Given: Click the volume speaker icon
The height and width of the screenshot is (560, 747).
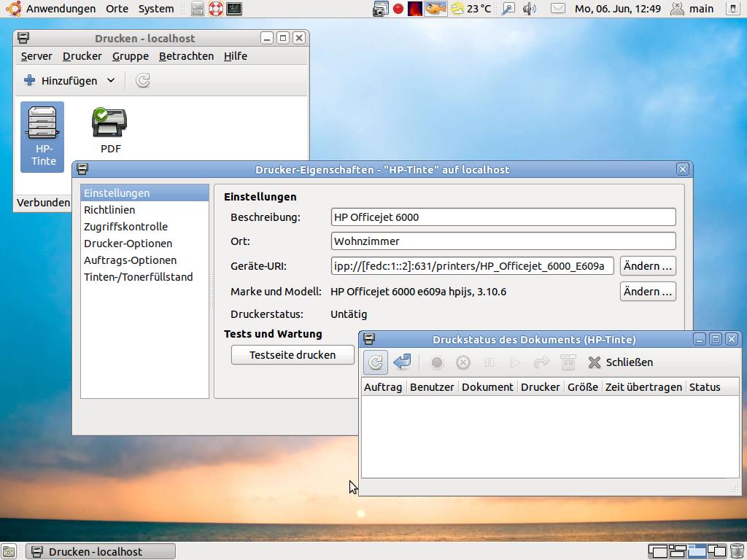Looking at the screenshot, I should pos(530,9).
